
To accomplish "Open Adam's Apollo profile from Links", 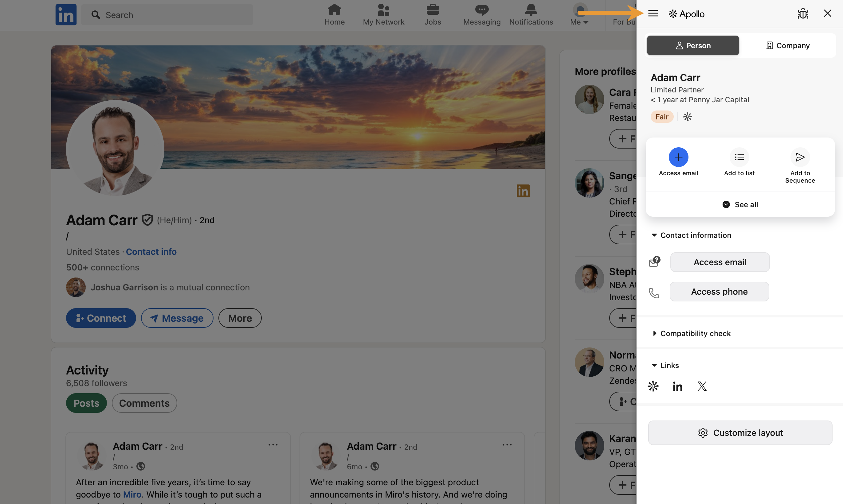I will point(653,386).
